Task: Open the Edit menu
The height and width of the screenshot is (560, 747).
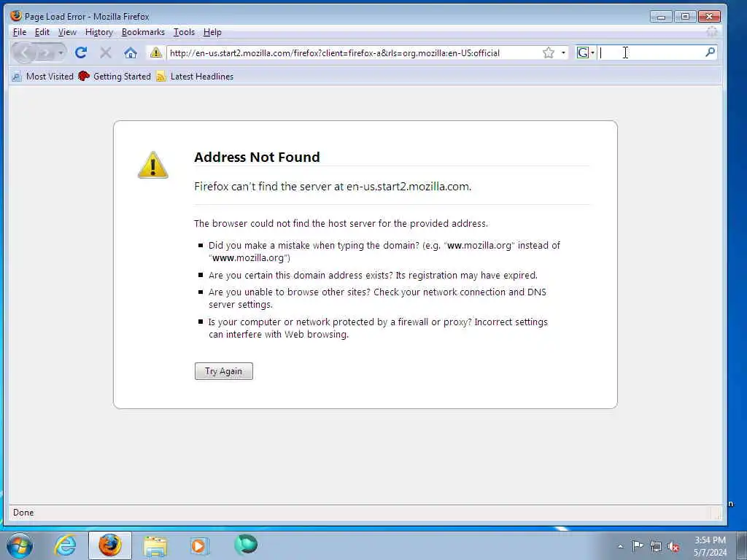Action: click(42, 32)
